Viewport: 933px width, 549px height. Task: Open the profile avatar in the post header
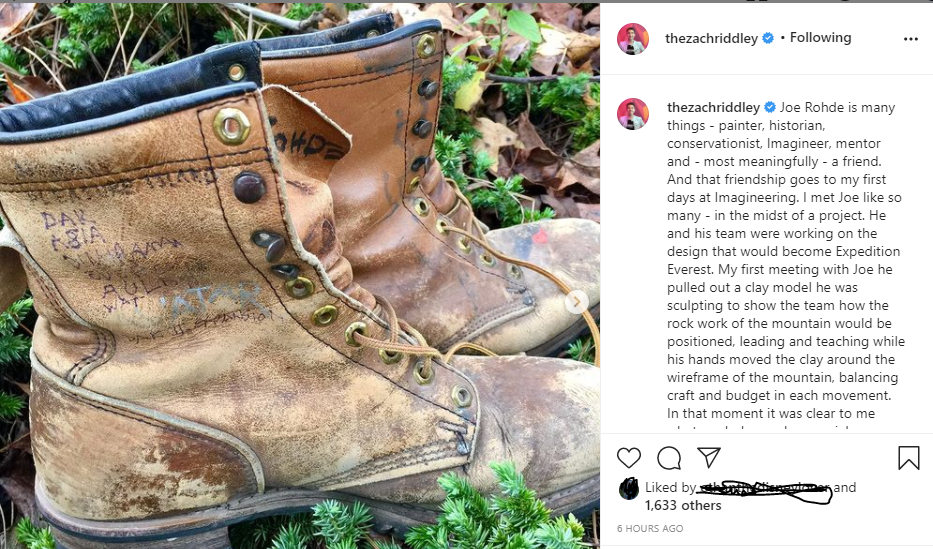[x=633, y=39]
